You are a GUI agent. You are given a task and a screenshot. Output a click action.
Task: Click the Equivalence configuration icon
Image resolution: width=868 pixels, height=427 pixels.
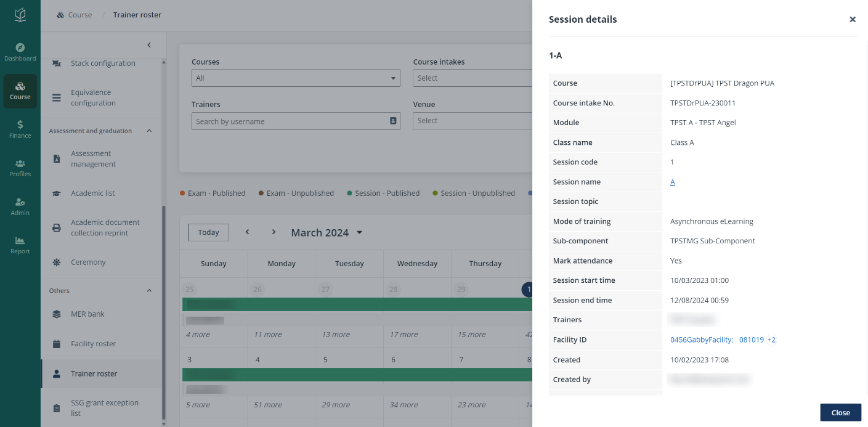[x=57, y=98]
